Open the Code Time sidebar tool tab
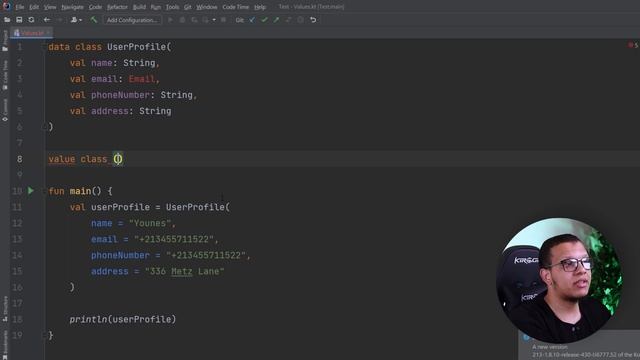 [5, 76]
